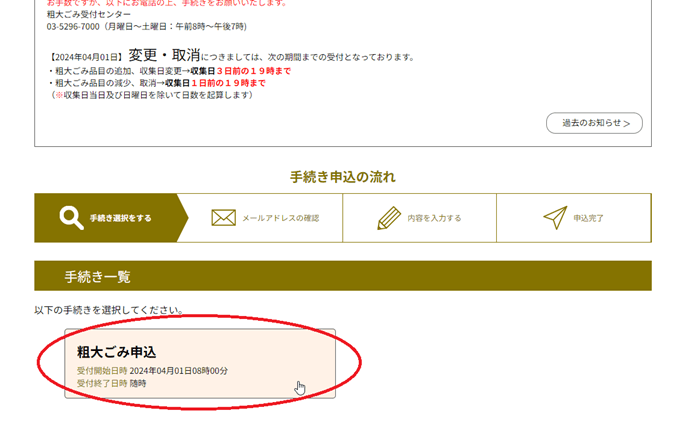Click the pencil input icon
700x440 pixels.
[389, 218]
